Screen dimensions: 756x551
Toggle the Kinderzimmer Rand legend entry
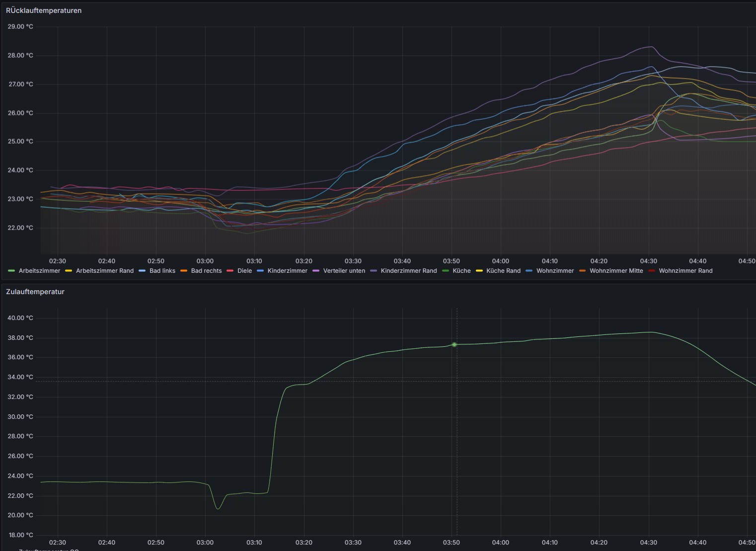pyautogui.click(x=408, y=271)
